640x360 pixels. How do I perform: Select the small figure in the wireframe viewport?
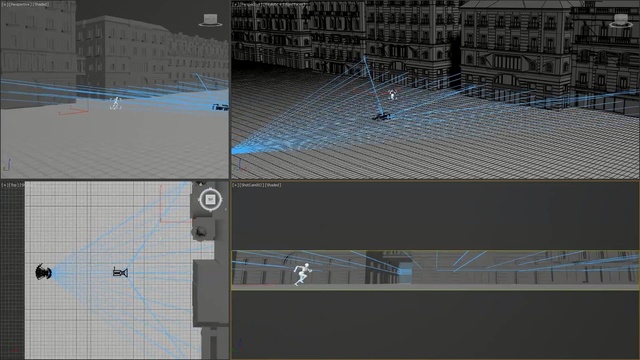point(392,95)
